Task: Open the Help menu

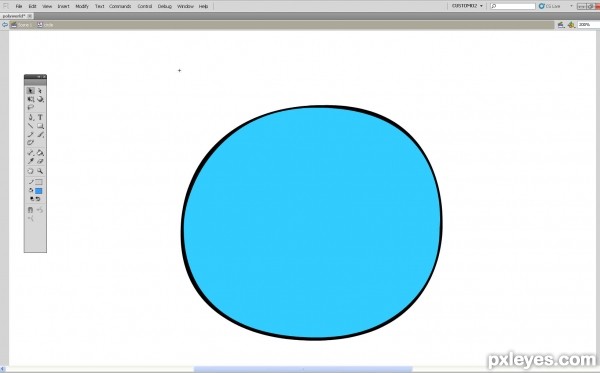Action: [x=203, y=7]
